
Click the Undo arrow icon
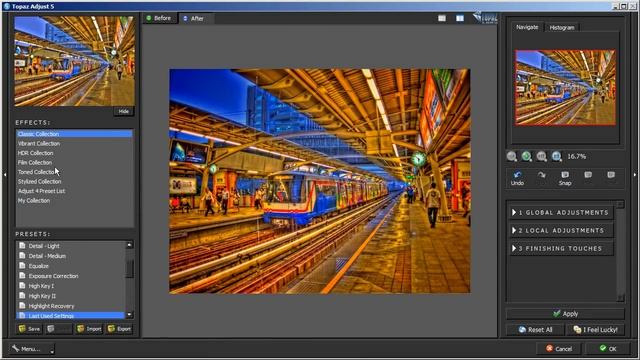tap(517, 175)
